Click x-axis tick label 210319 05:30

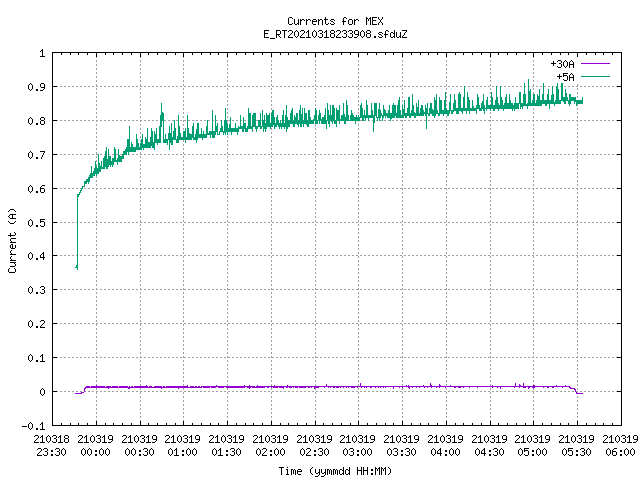[576, 445]
